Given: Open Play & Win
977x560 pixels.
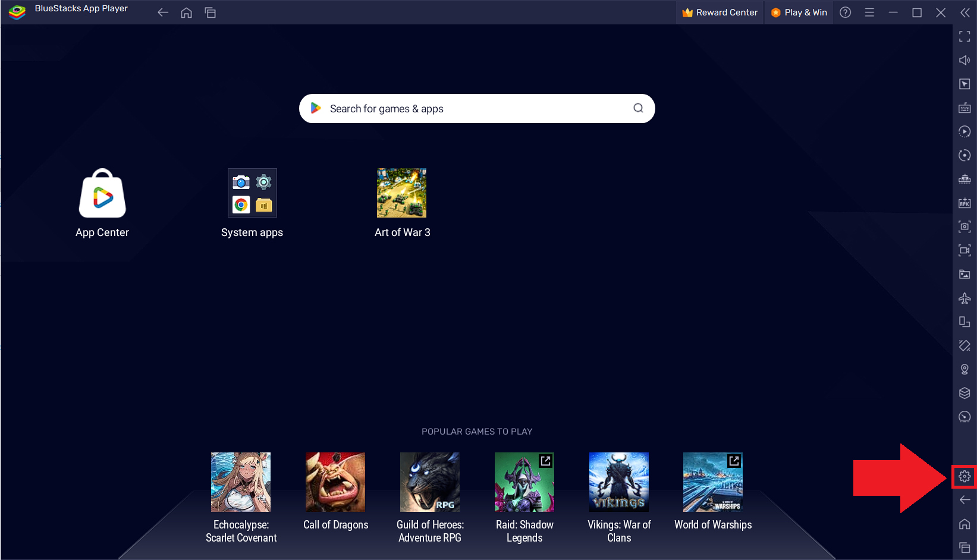Looking at the screenshot, I should pos(799,12).
